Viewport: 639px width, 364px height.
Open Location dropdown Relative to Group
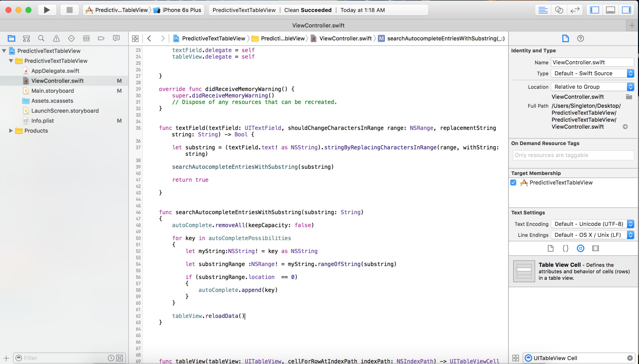coord(592,87)
